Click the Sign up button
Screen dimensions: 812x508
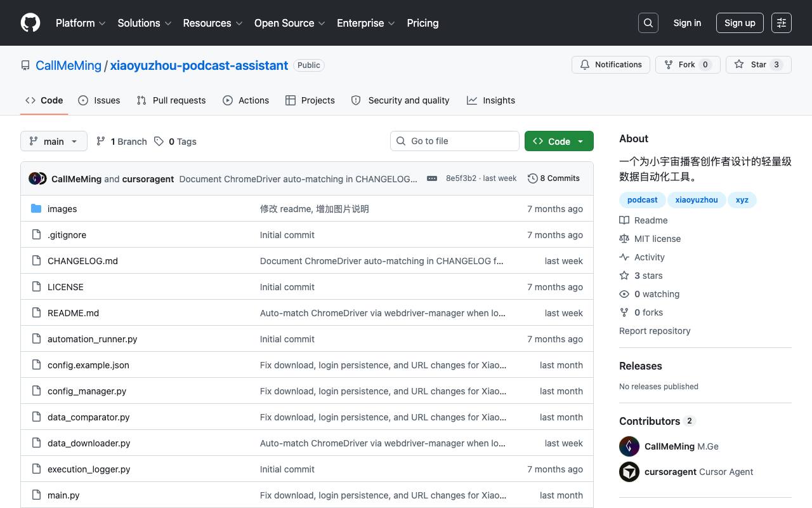point(740,23)
